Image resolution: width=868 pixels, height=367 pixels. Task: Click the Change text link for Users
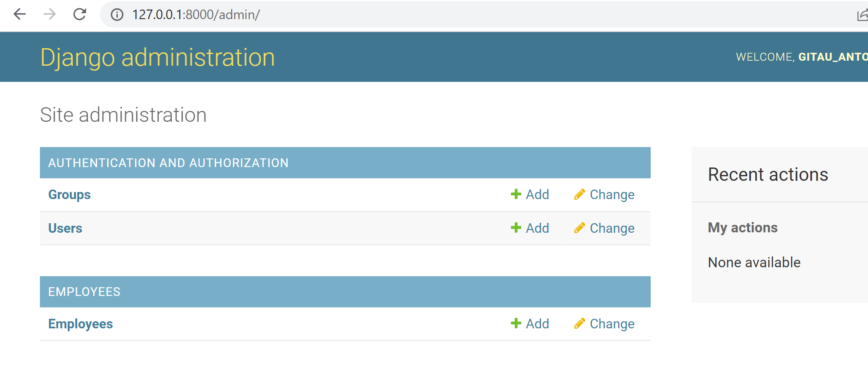(x=612, y=228)
